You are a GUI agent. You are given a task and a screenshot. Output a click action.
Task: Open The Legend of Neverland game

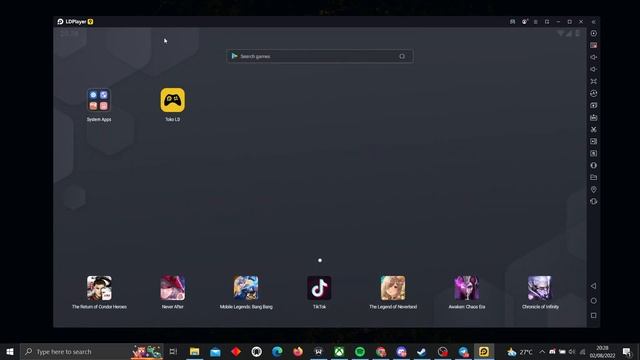point(393,288)
